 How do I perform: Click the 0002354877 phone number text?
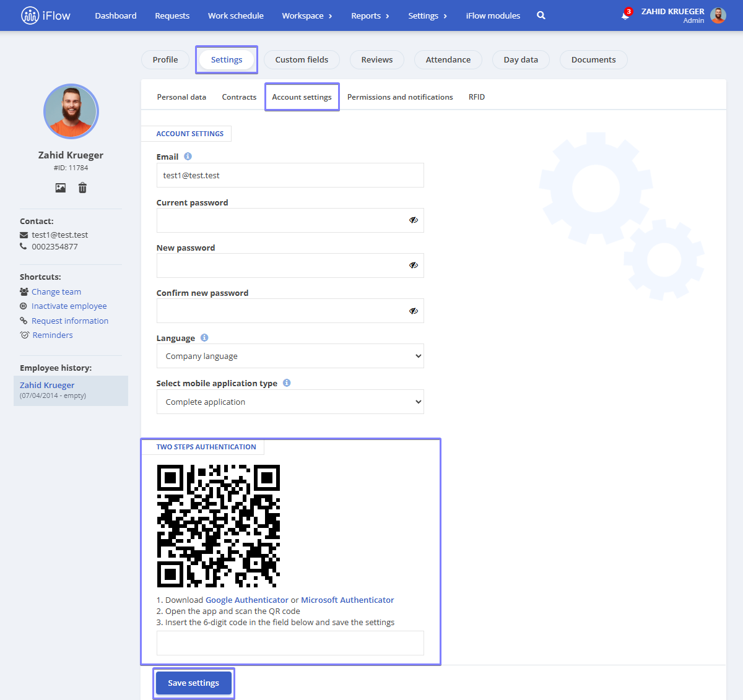click(54, 246)
